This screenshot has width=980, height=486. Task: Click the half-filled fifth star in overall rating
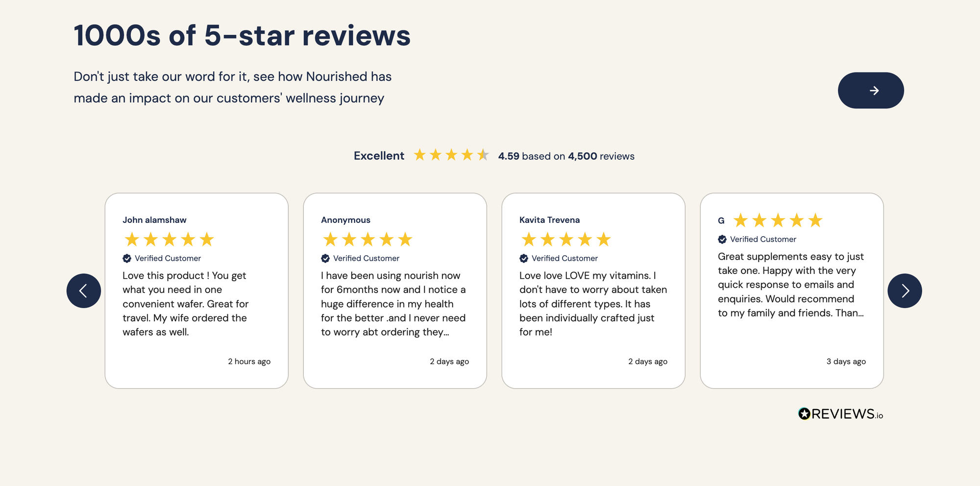483,155
